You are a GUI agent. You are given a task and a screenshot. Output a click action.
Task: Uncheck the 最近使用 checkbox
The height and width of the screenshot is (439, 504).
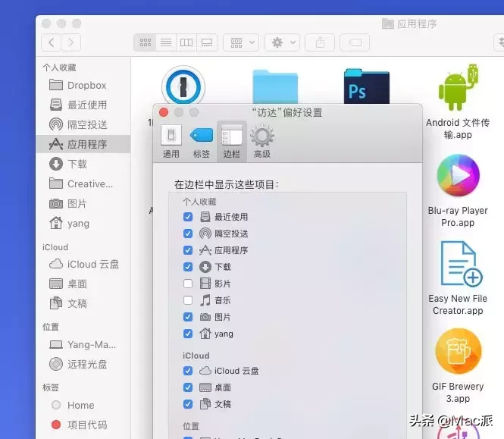point(188,217)
